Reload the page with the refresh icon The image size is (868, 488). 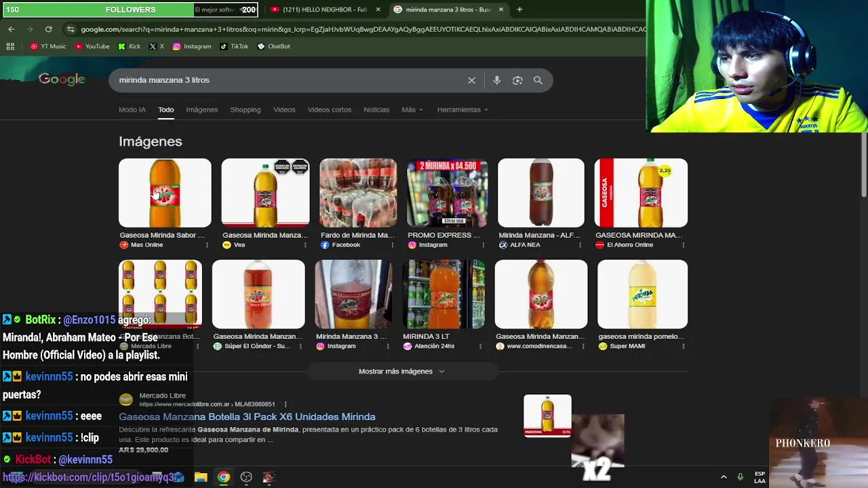point(48,29)
